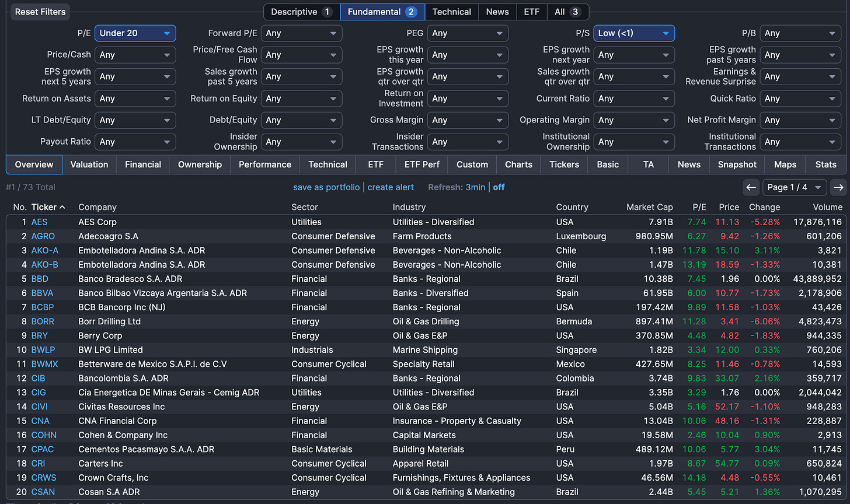The image size is (850, 504).
Task: Click the BW LPG Limited company name
Action: 110,350
